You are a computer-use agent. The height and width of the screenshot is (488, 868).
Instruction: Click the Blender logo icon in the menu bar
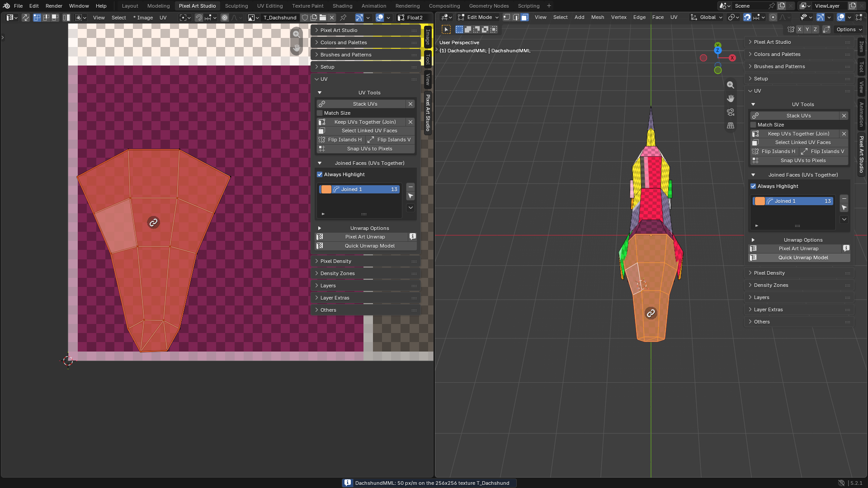6,6
